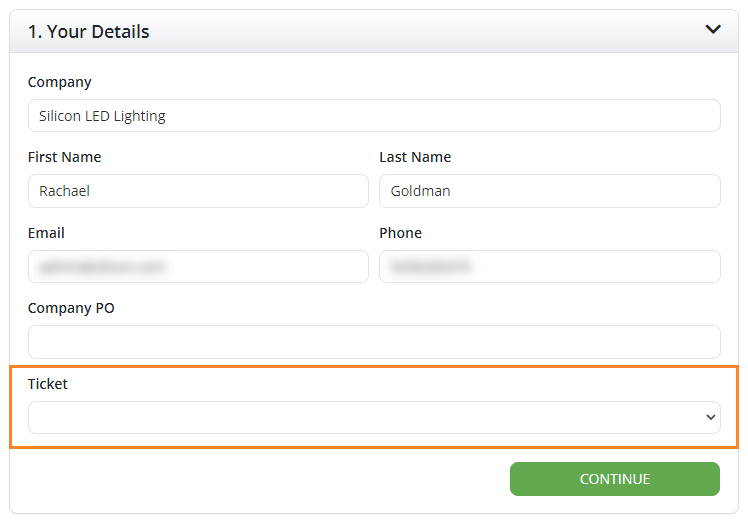This screenshot has height=523, width=748.
Task: Click the Ticket label text
Action: click(48, 384)
